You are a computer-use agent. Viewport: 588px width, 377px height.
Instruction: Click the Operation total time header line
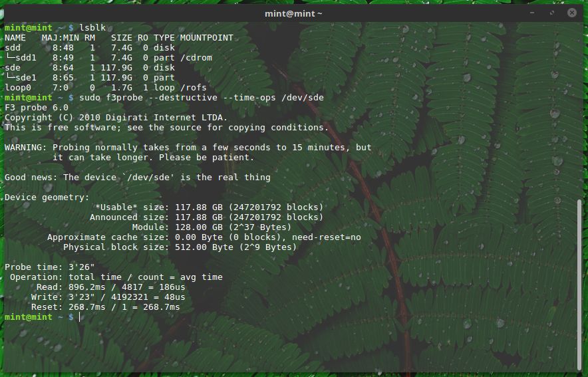click(x=116, y=277)
